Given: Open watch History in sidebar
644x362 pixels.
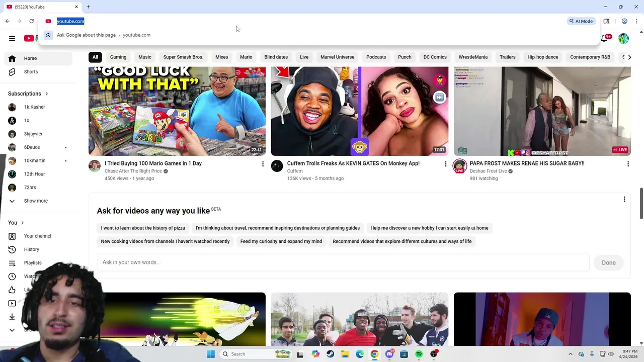Looking at the screenshot, I should [x=31, y=249].
